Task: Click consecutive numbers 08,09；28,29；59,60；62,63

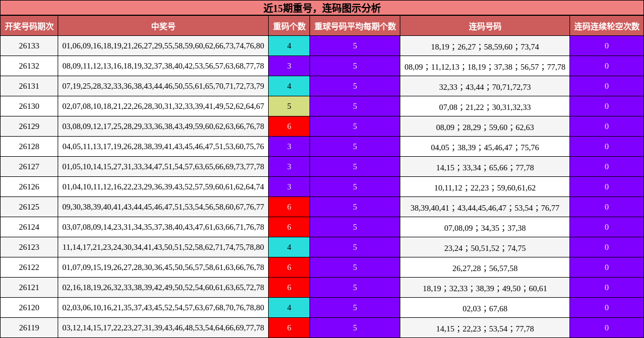Action: coord(485,127)
